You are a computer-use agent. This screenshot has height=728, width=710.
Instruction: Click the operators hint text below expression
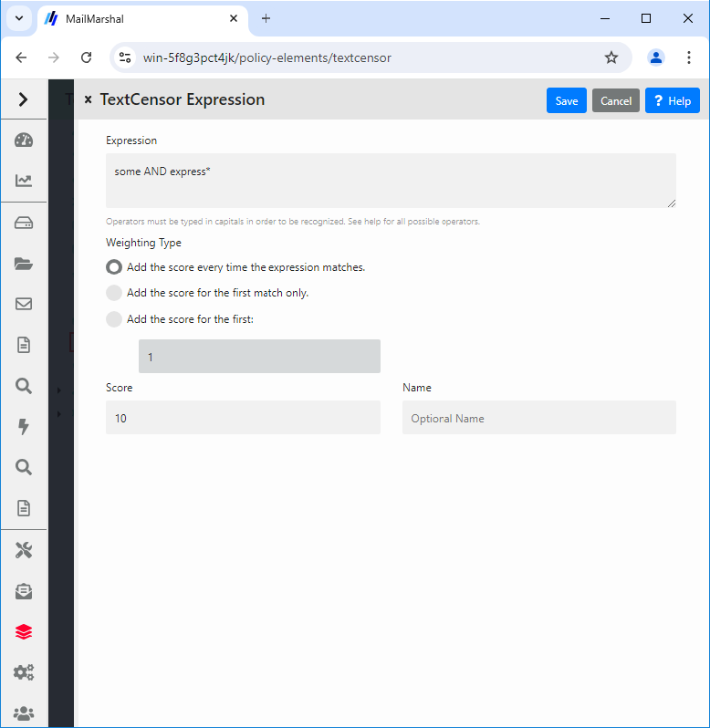(293, 222)
